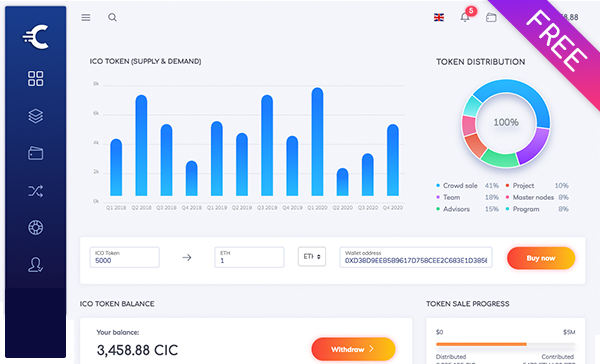Viewport: 600px width, 364px height.
Task: Click the purple Team donut segment
Action: [x=533, y=147]
